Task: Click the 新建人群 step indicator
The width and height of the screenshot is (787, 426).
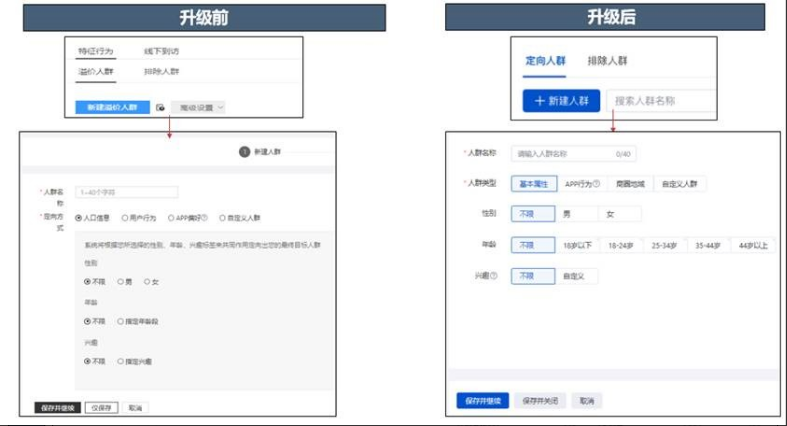Action: (x=260, y=152)
